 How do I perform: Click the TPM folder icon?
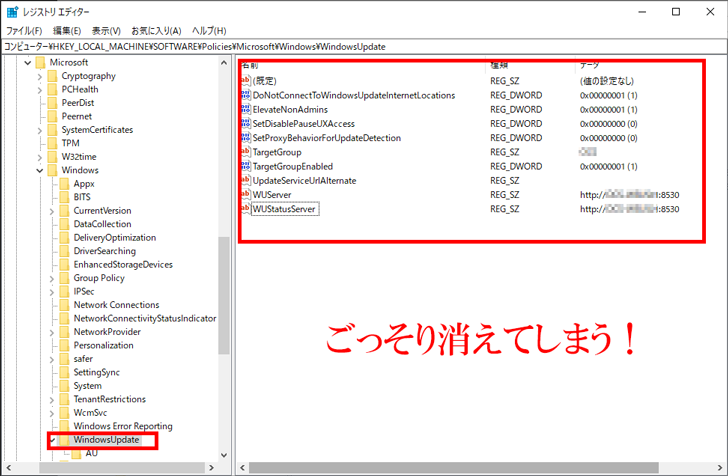pos(52,143)
